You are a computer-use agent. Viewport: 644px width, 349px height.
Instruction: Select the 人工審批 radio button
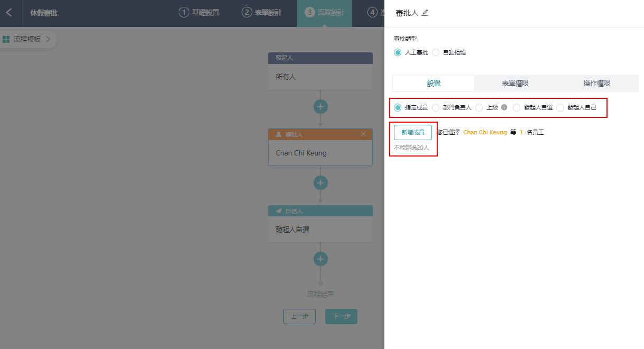point(398,52)
